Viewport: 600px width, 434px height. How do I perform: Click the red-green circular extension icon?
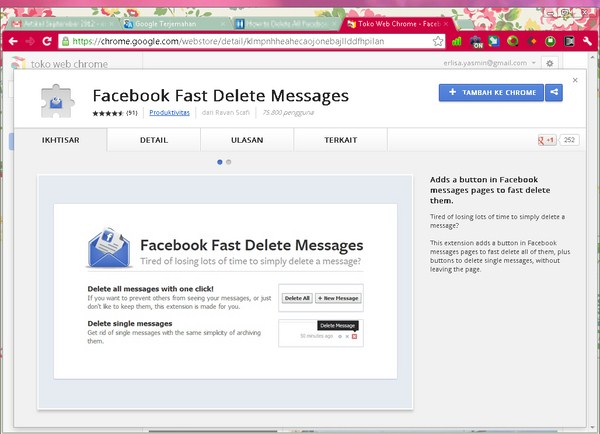point(513,41)
